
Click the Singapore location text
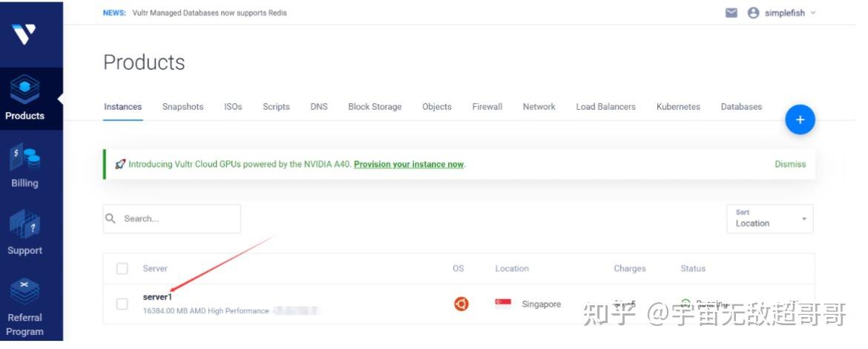(542, 304)
